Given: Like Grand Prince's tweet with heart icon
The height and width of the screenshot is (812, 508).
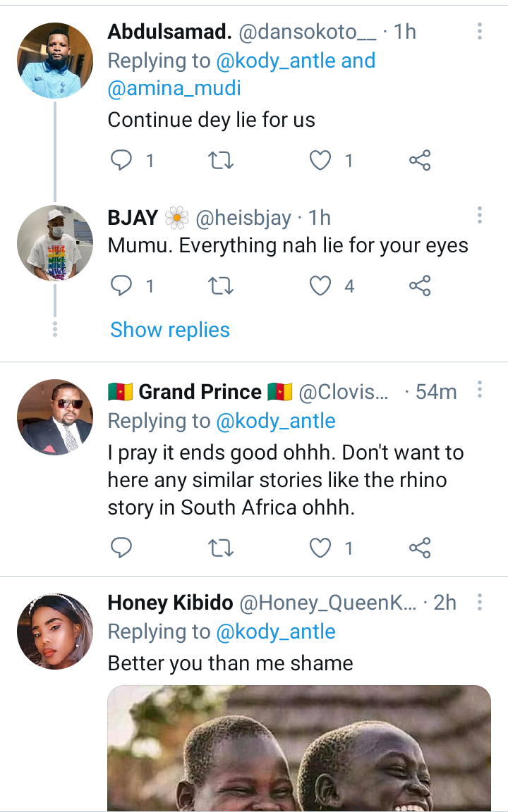Looking at the screenshot, I should [320, 548].
